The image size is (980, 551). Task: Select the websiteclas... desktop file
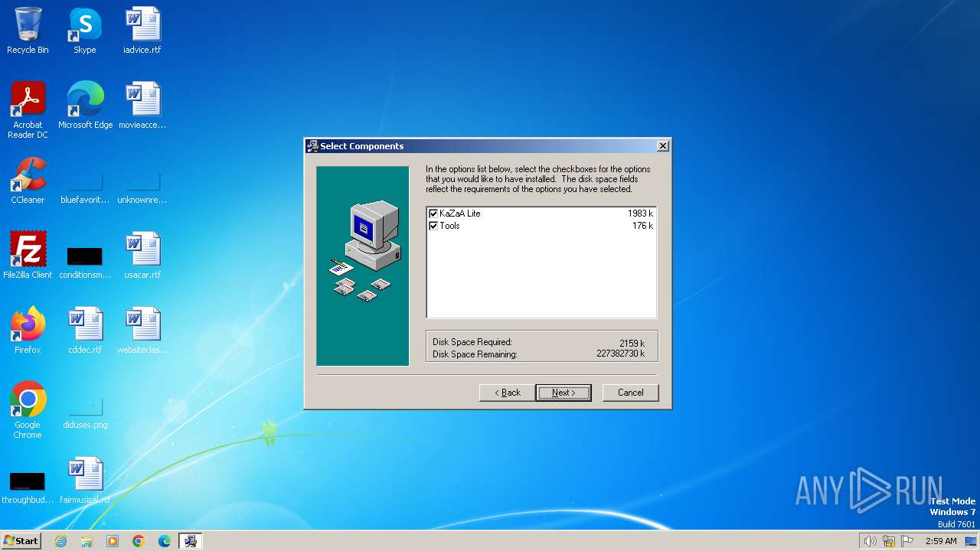point(142,331)
